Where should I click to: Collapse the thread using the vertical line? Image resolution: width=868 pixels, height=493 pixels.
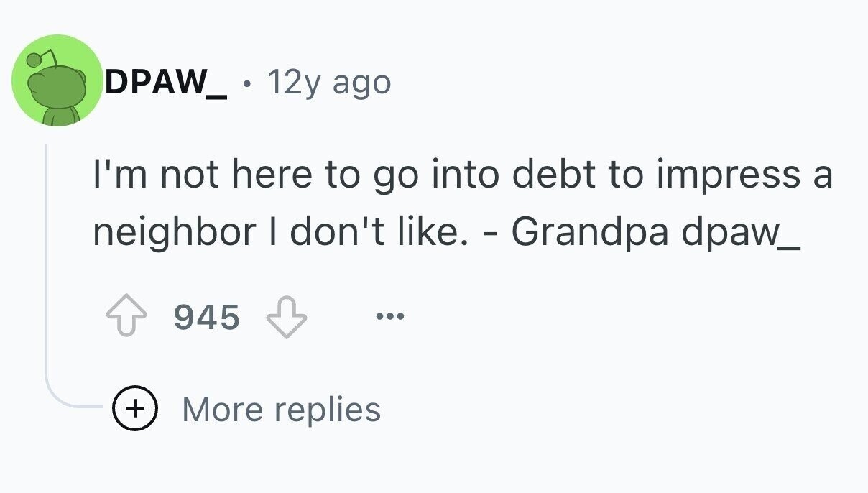[47, 273]
